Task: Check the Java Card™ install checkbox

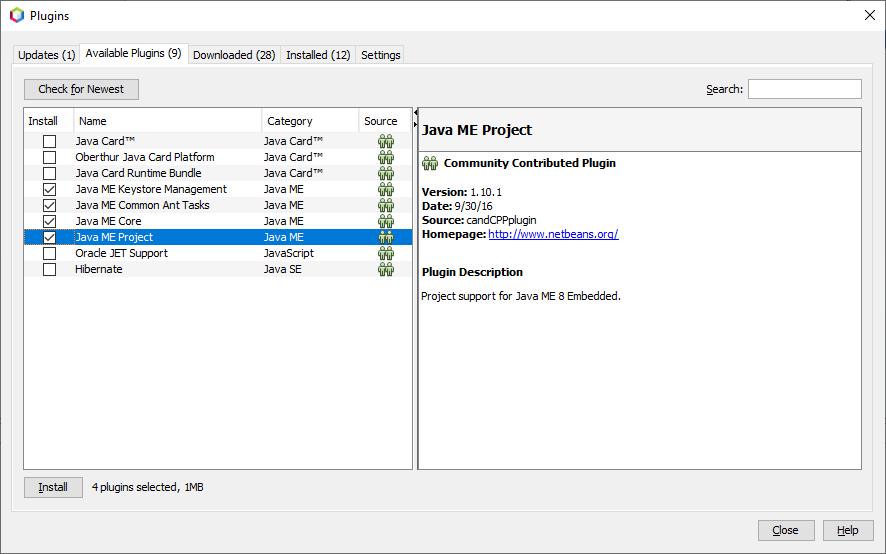Action: 50,141
